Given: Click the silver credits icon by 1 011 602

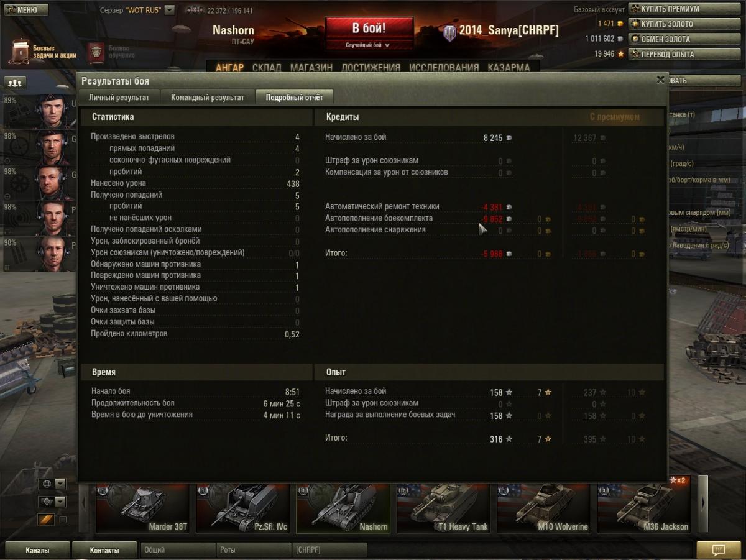Looking at the screenshot, I should coord(619,39).
